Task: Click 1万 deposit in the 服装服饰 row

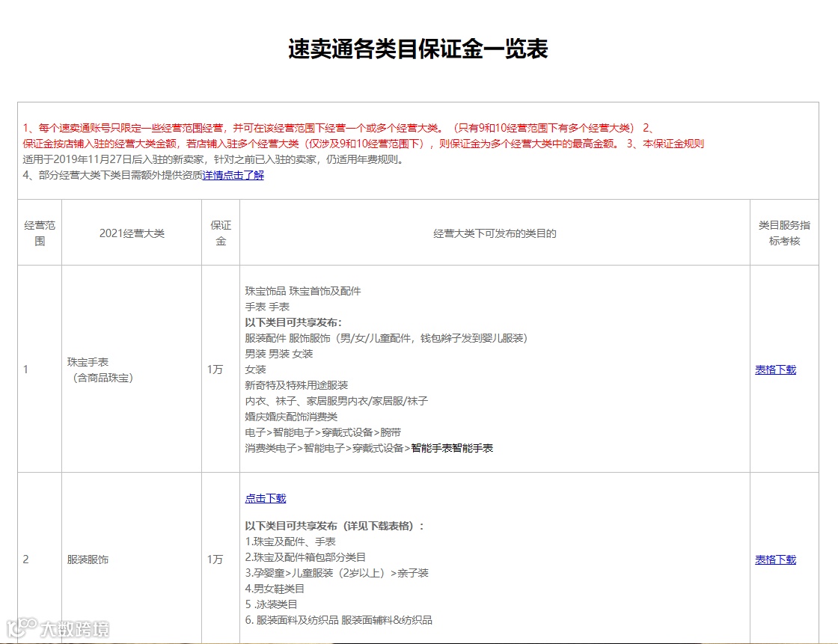Action: pyautogui.click(x=215, y=560)
